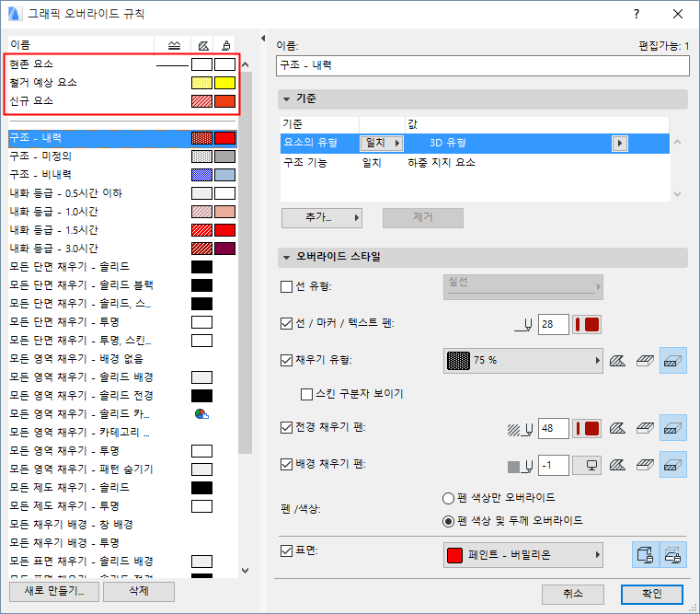Click the background pen field showing -1

tap(553, 466)
